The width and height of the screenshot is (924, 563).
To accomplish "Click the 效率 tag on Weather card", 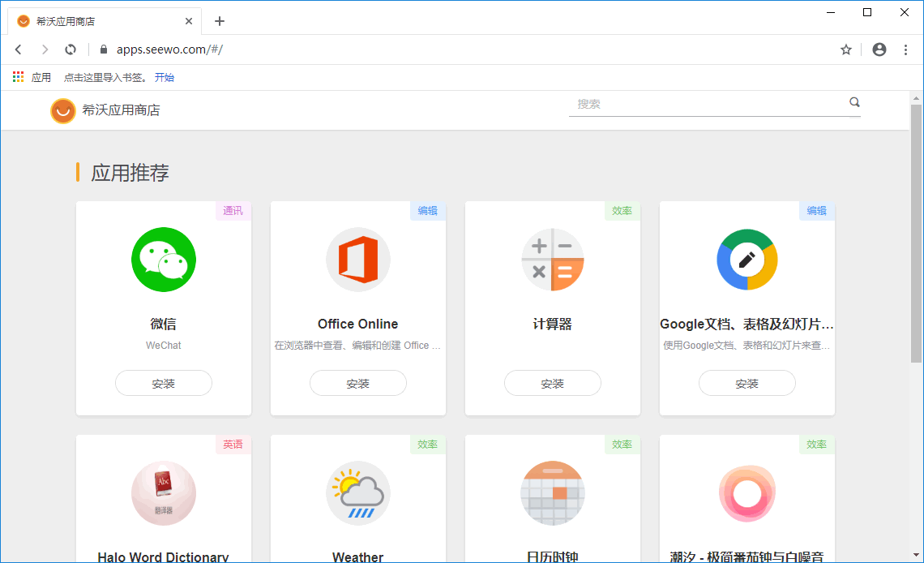I will (427, 444).
